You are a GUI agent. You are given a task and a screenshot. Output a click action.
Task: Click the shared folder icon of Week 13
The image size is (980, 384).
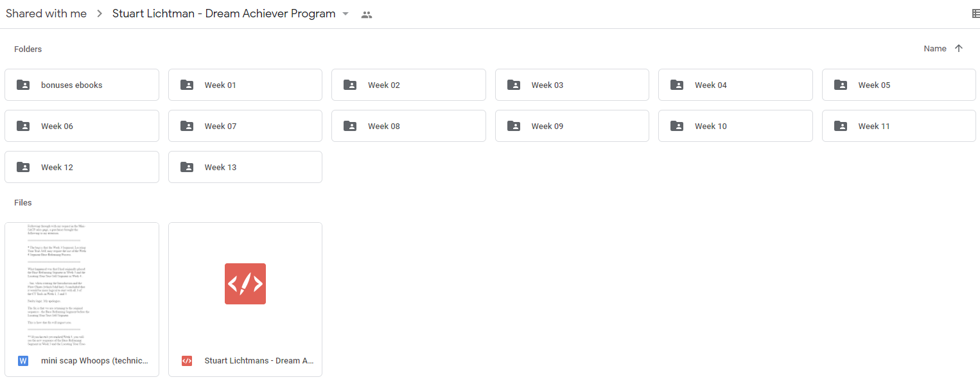187,167
